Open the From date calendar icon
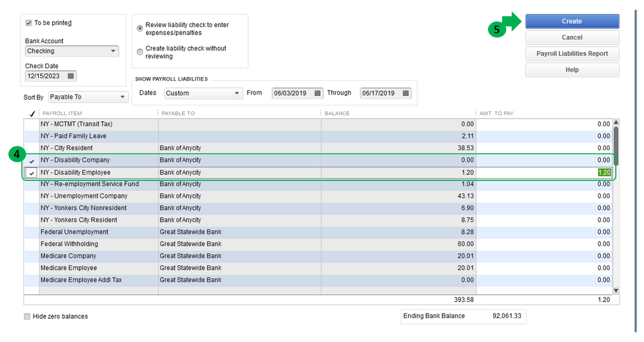The height and width of the screenshot is (342, 644). (317, 93)
